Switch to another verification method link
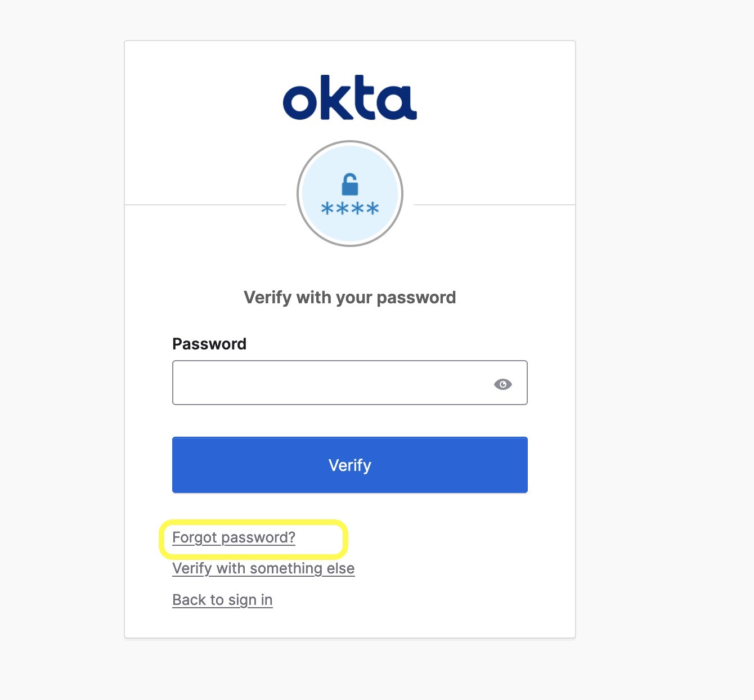This screenshot has height=700, width=754. (263, 569)
